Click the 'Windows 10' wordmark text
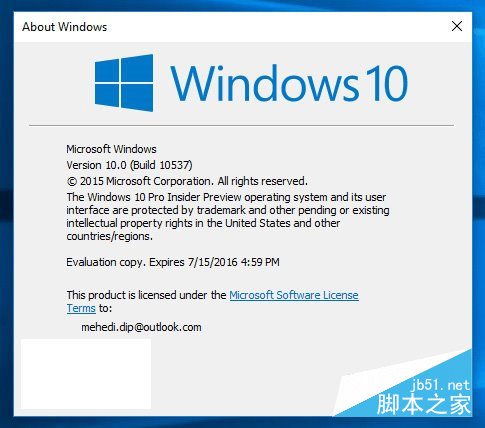 click(289, 83)
